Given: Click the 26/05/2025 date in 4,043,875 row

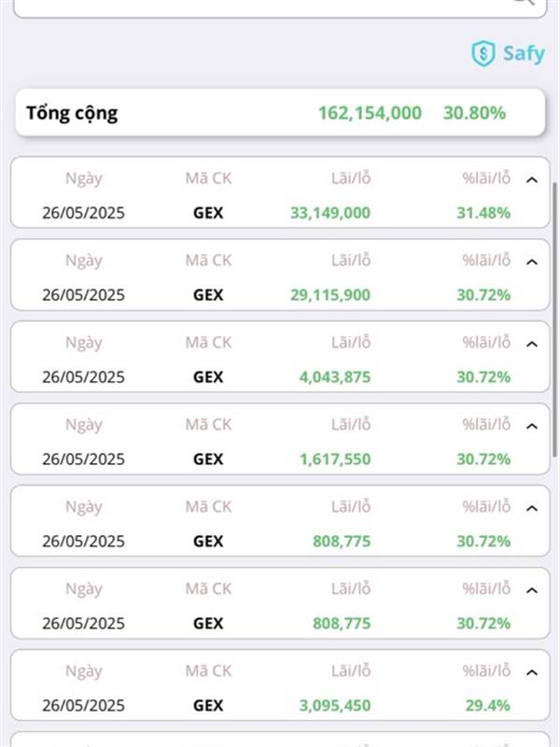Looking at the screenshot, I should tap(83, 377).
